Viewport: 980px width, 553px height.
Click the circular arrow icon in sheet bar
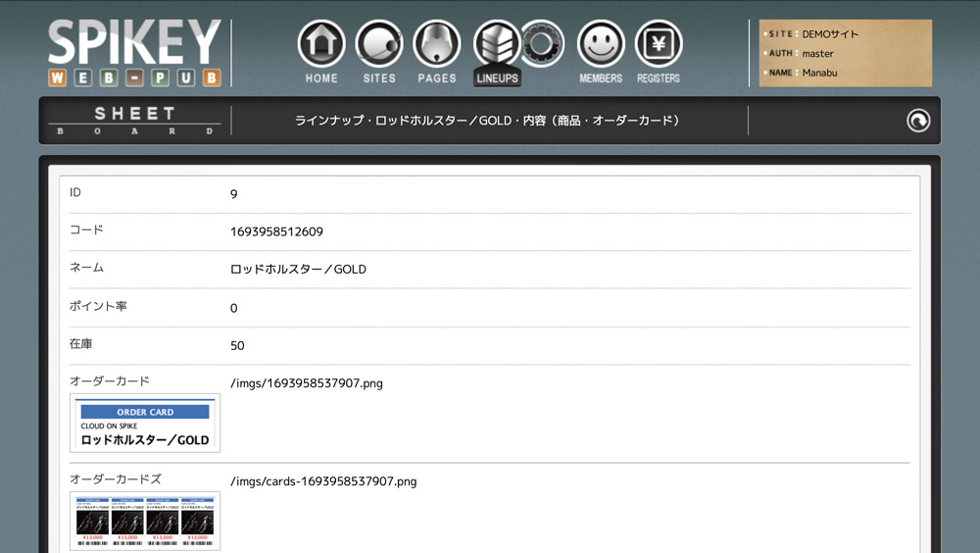click(x=918, y=121)
